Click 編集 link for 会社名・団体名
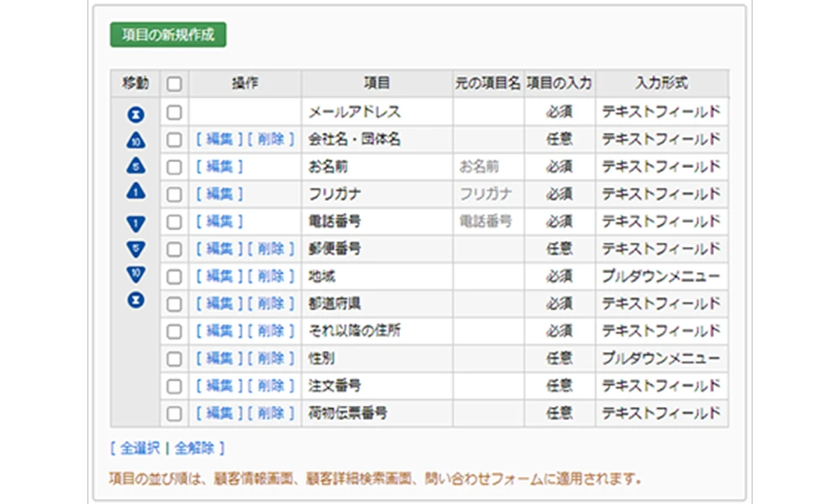 (x=219, y=139)
